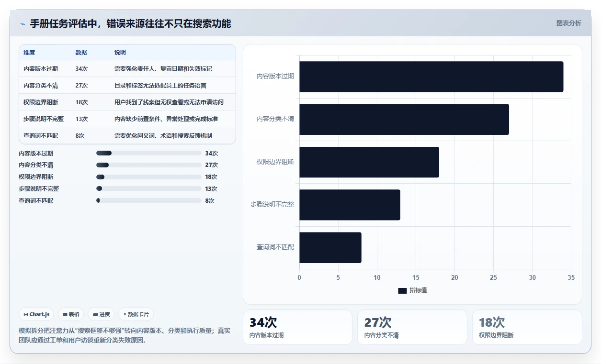601x364 pixels.
Task: Click the description 内容缺少前置条件、异常处理或完成标准
Action: [166, 119]
